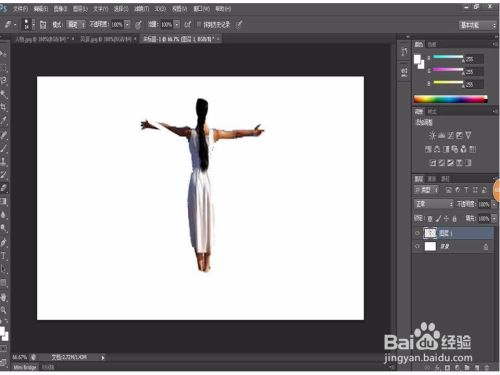Open the Filter menu
This screenshot has width=500, height=375.
pos(142,9)
